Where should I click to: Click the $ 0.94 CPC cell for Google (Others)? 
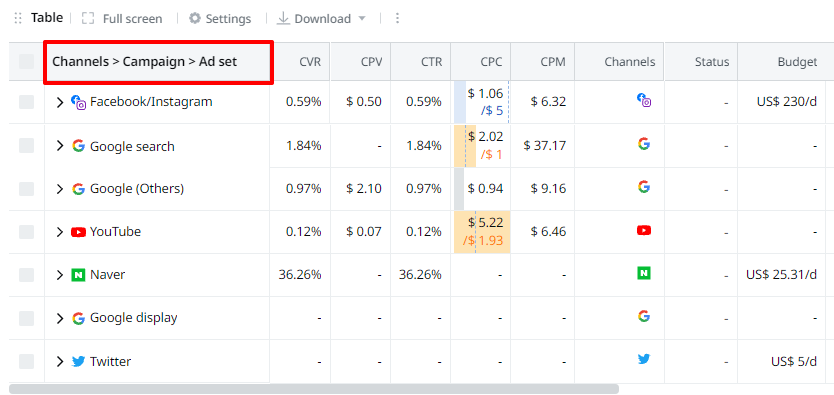point(481,189)
